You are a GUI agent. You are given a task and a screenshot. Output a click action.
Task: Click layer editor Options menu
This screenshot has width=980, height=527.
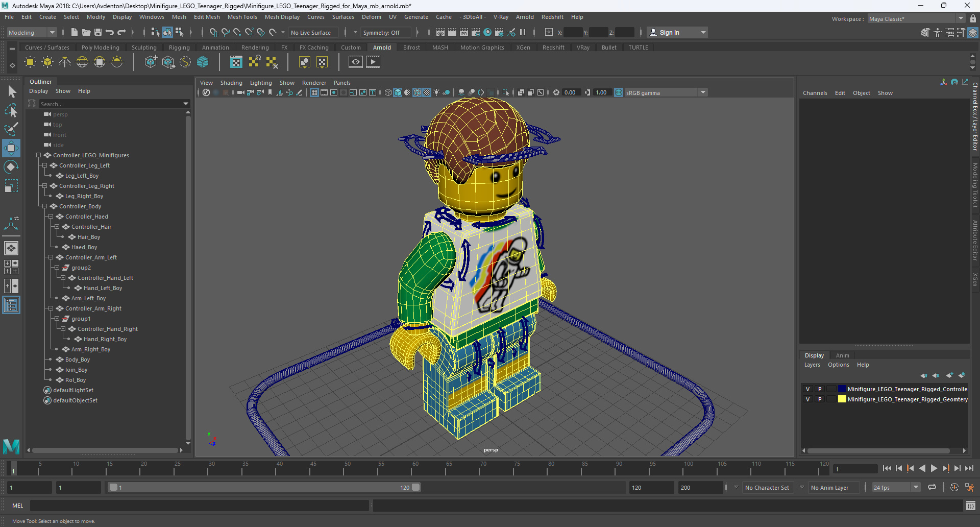[838, 365]
